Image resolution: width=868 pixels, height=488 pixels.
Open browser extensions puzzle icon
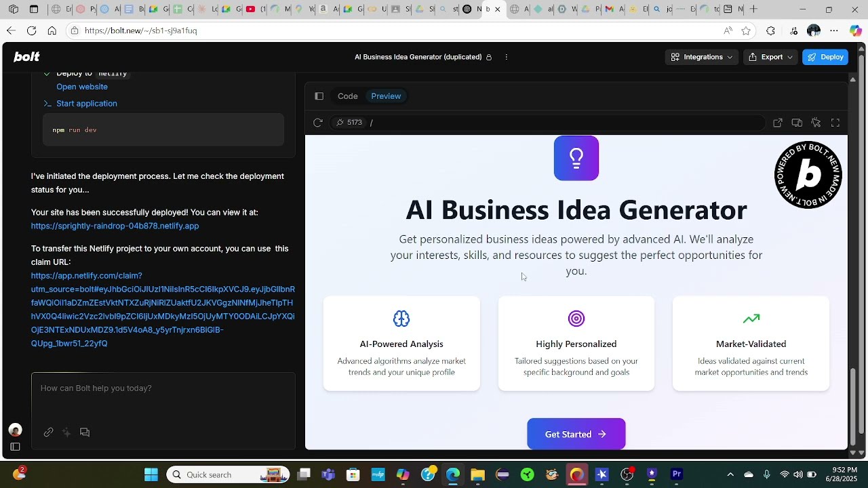pos(770,30)
